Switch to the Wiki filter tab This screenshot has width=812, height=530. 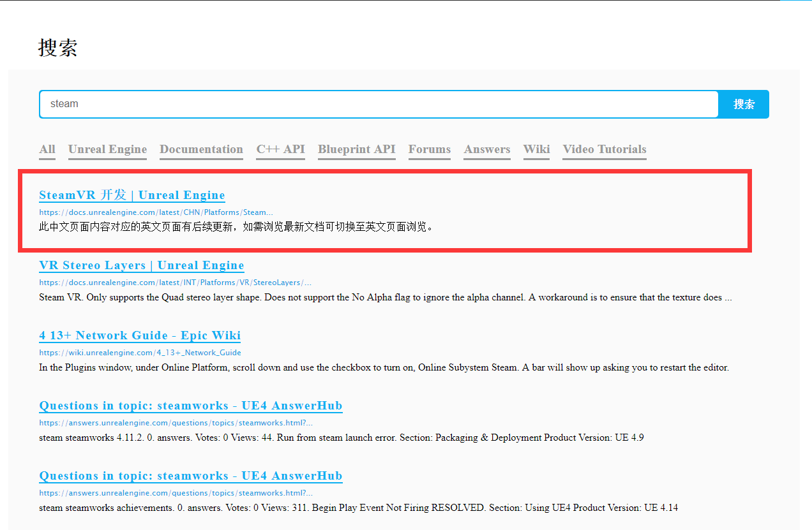pyautogui.click(x=536, y=149)
